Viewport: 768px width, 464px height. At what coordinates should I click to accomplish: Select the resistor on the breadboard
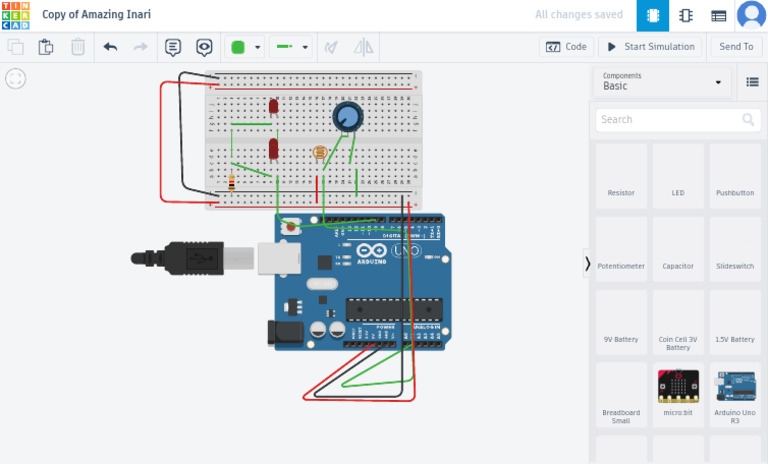pyautogui.click(x=232, y=182)
